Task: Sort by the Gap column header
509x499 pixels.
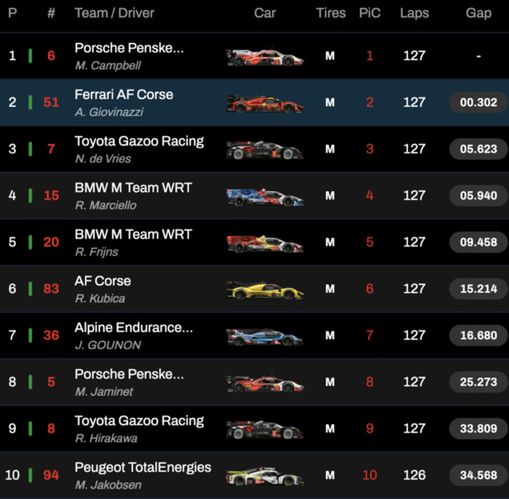Action: click(x=478, y=13)
